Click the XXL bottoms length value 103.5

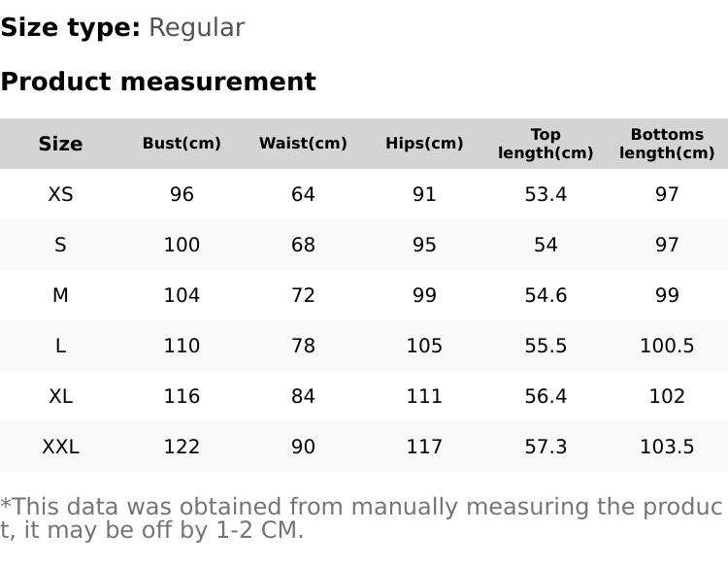click(x=667, y=447)
